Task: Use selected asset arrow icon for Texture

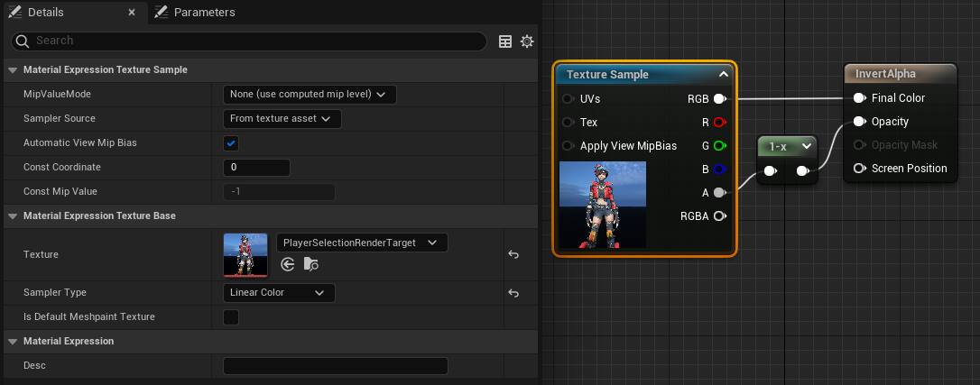Action: pyautogui.click(x=288, y=264)
